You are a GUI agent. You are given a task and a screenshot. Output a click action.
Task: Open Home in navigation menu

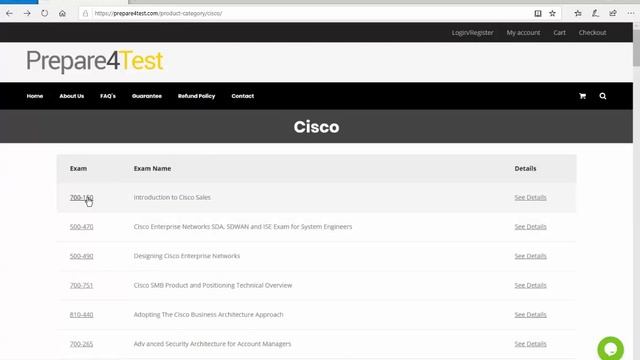click(x=35, y=96)
